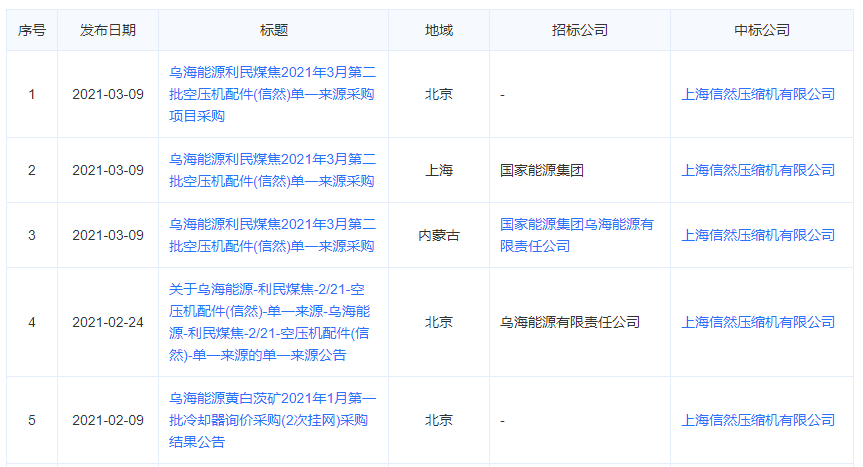Select the date cell in row 3
The width and height of the screenshot is (863, 467).
pos(108,235)
